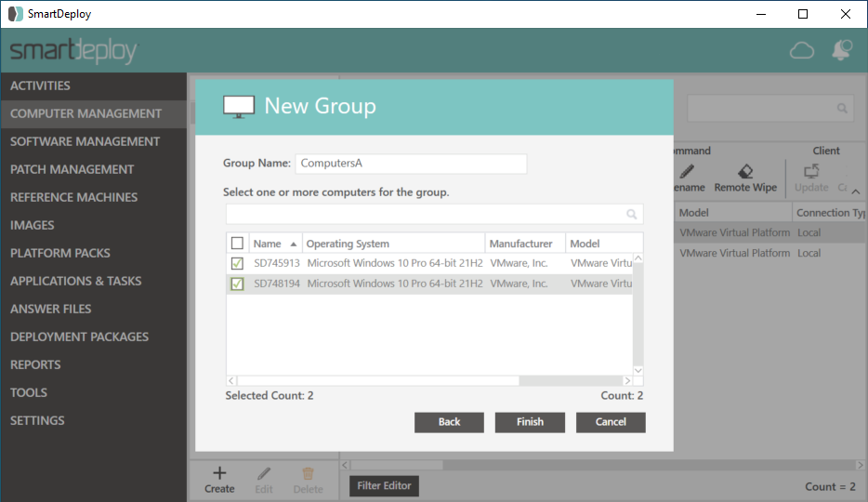Image resolution: width=868 pixels, height=502 pixels.
Task: Open Reference Machines section
Action: (94, 198)
